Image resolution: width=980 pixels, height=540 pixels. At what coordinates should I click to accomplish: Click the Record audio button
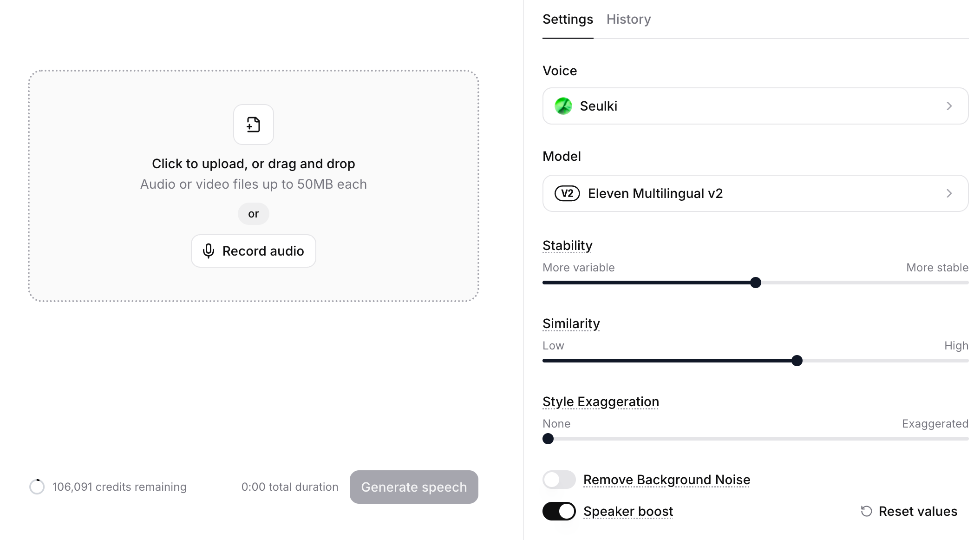(254, 251)
